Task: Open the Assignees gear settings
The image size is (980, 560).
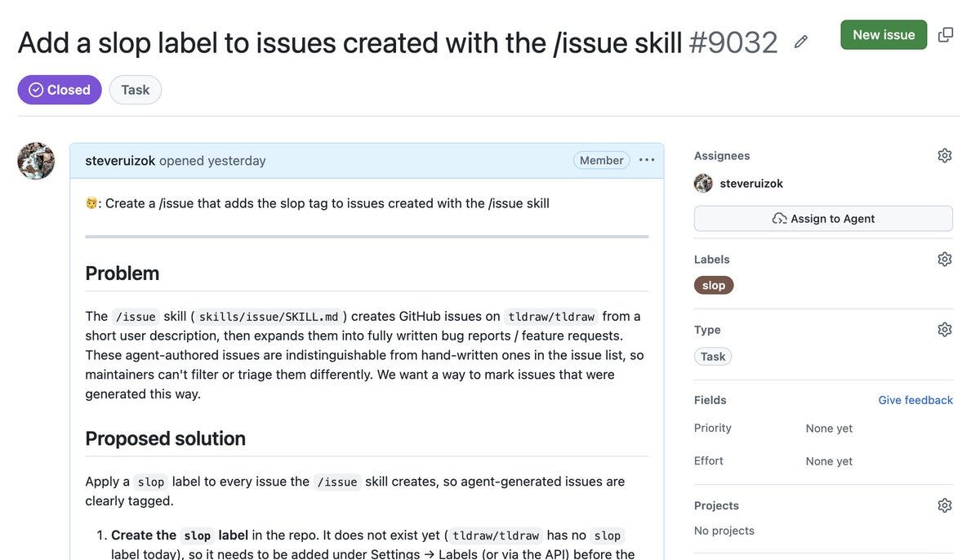Action: coord(945,155)
